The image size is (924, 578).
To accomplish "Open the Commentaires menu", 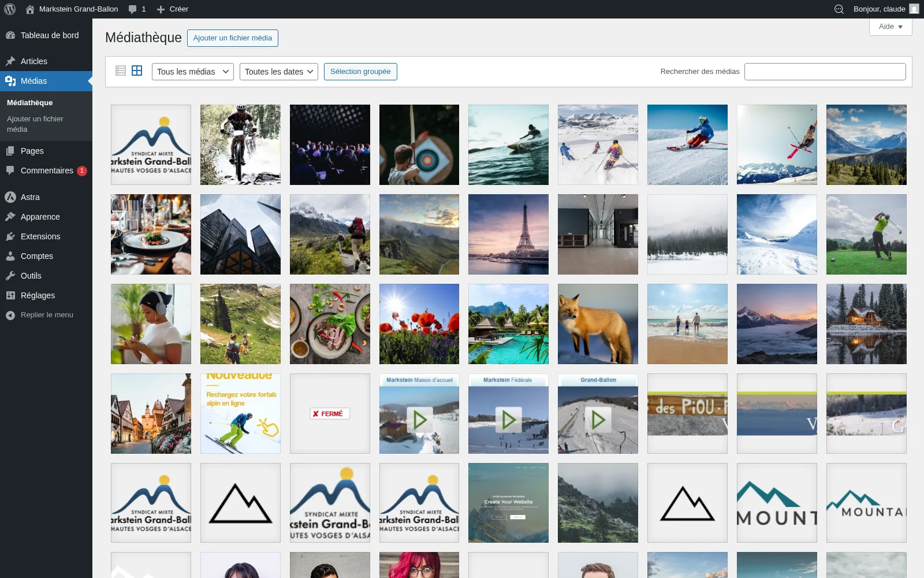I will pyautogui.click(x=46, y=171).
